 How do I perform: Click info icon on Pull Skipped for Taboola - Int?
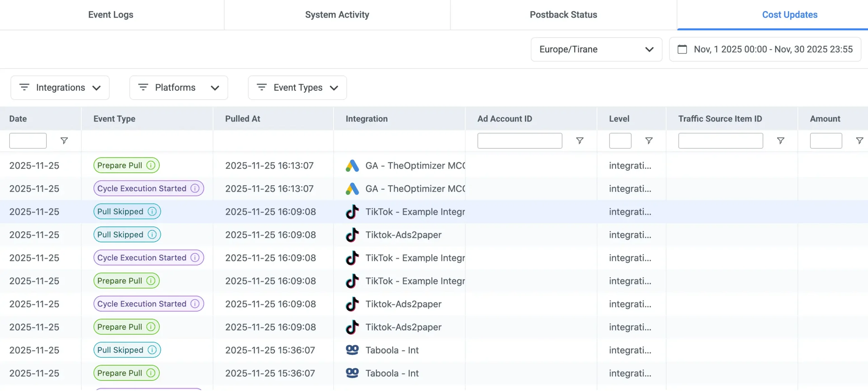[x=152, y=350]
